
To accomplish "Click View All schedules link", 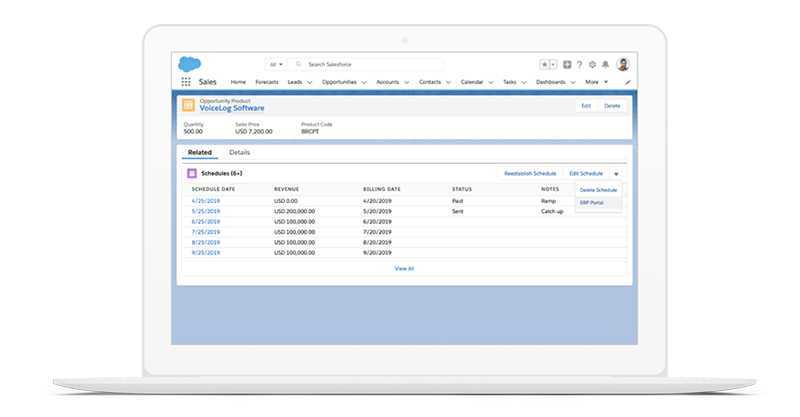I will 404,268.
